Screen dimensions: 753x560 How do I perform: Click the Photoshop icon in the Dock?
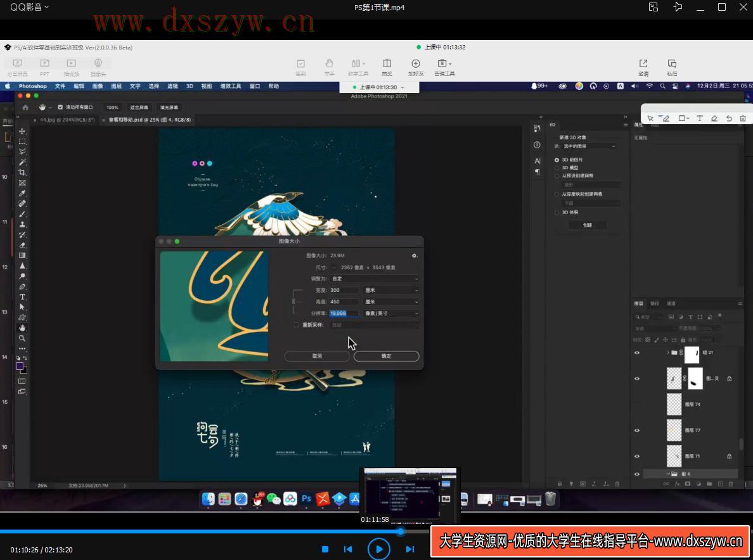[306, 499]
